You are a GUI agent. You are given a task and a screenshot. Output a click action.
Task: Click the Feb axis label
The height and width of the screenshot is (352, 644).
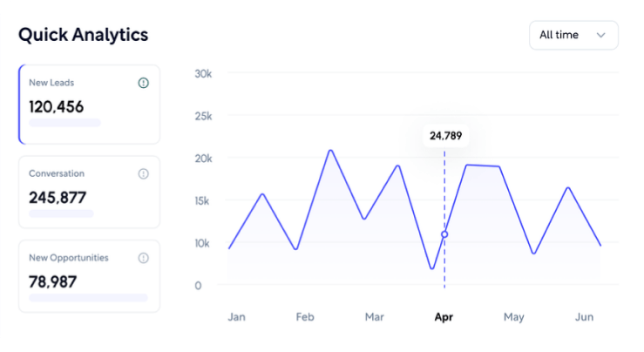point(305,317)
